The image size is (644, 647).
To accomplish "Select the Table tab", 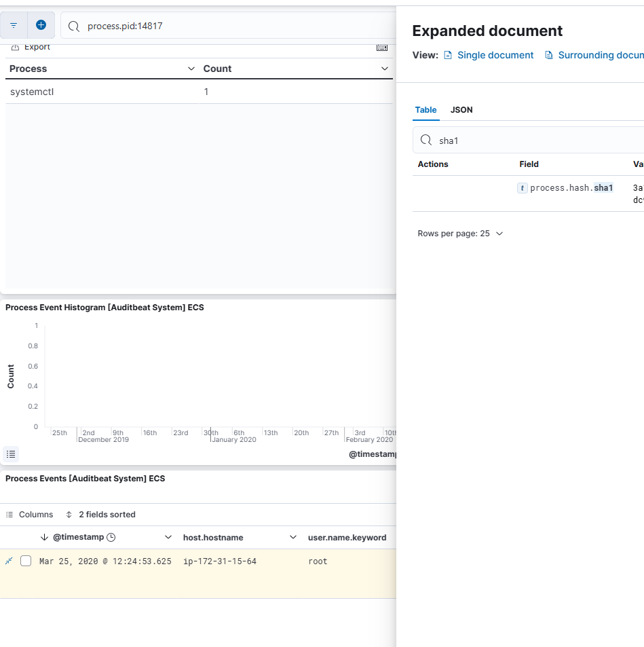I will pyautogui.click(x=425, y=110).
